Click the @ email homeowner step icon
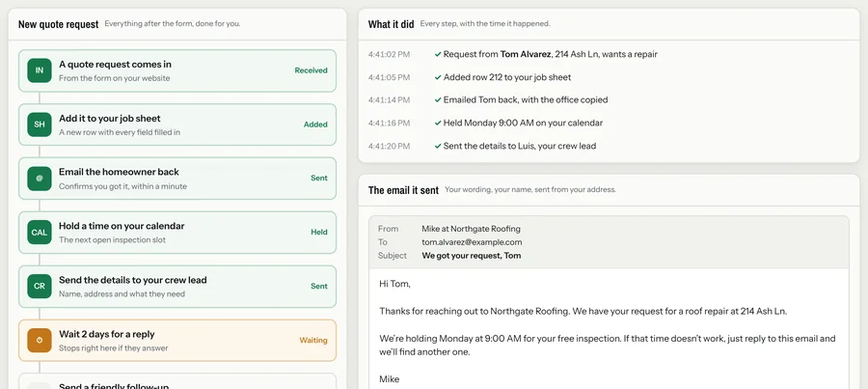The width and height of the screenshot is (868, 389). tap(40, 179)
